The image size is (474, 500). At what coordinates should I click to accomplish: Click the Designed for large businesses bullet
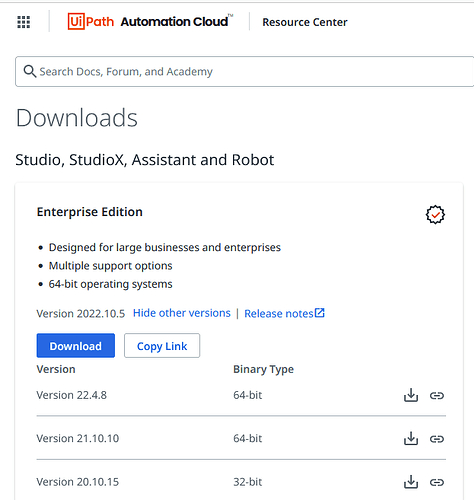point(165,247)
